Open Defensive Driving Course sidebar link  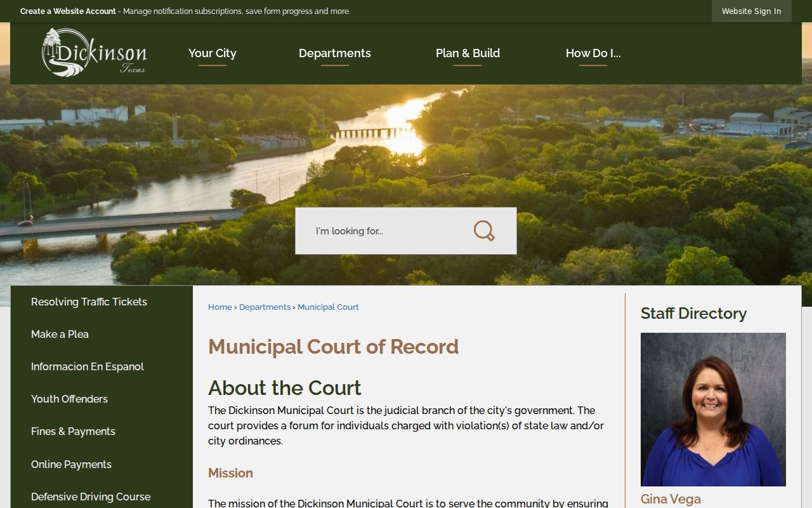pos(91,497)
